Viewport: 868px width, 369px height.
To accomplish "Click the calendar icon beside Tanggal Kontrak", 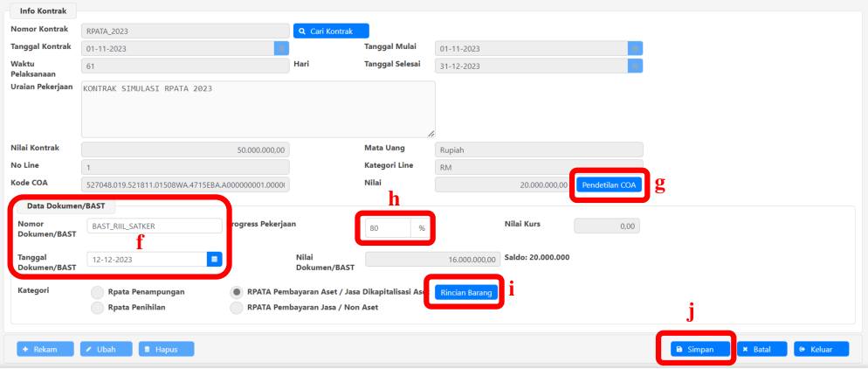I will pyautogui.click(x=281, y=48).
